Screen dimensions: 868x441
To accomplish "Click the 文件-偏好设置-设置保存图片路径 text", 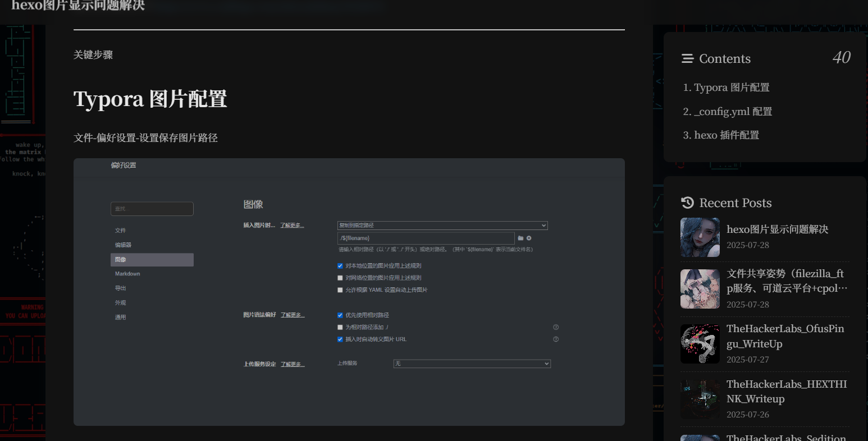I will 145,138.
